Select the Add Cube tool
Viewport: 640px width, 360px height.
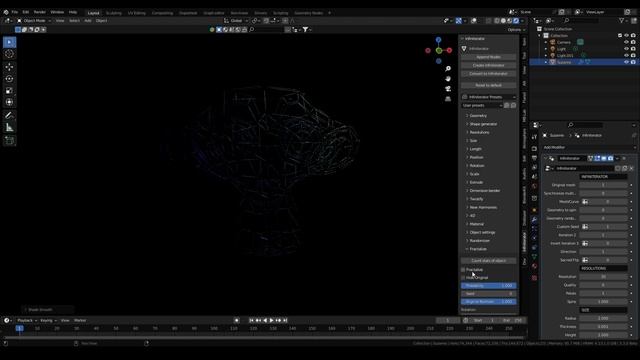point(9,141)
